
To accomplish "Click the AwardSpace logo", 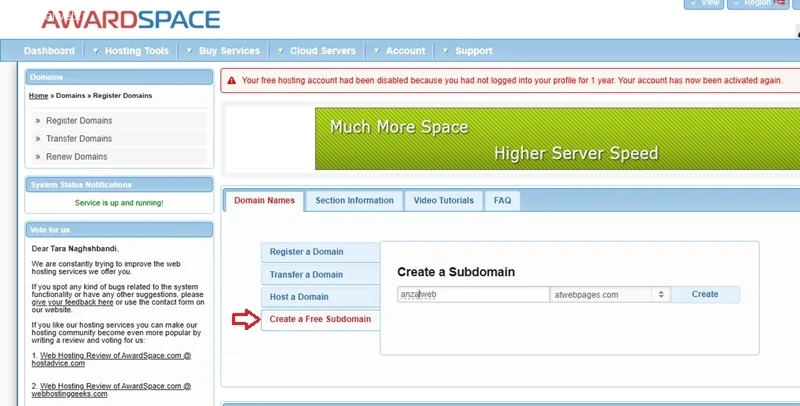I will coord(131,19).
